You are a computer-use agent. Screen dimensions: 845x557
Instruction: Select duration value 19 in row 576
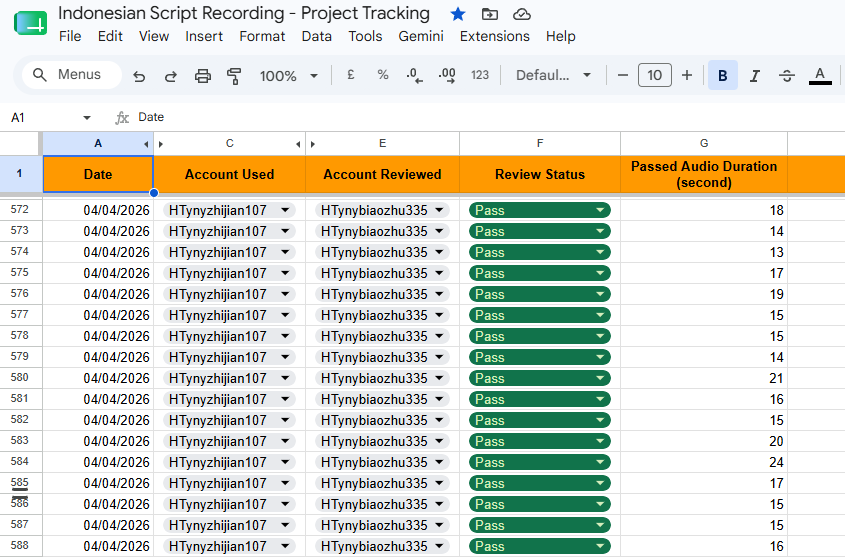(x=704, y=294)
